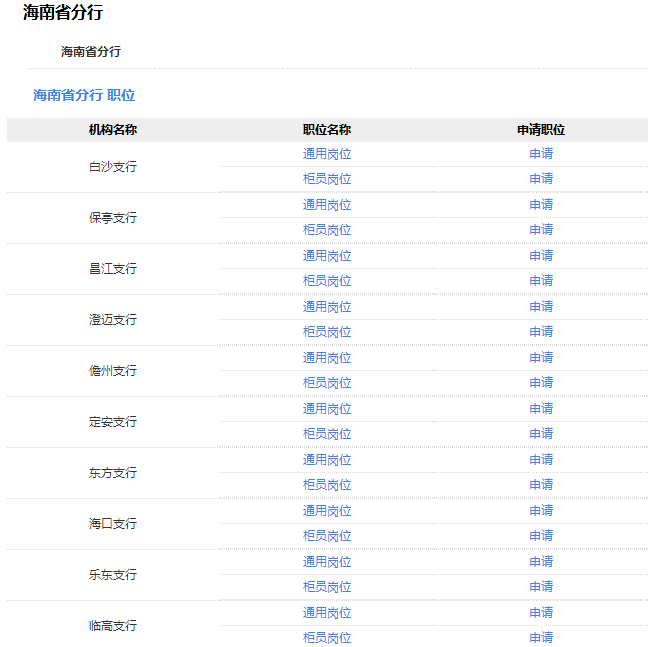This screenshot has width=655, height=647.
Task: Apply for 昌江支行 通用岗位
Action: [541, 256]
